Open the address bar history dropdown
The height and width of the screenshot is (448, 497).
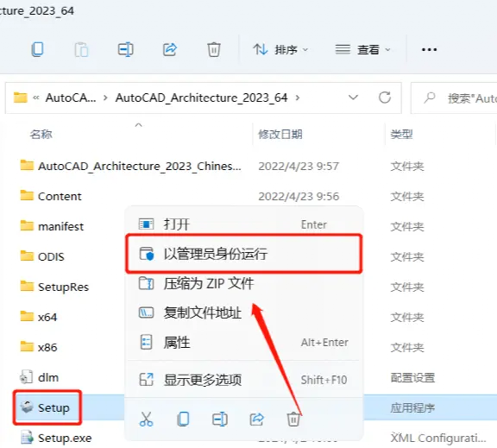pos(353,98)
